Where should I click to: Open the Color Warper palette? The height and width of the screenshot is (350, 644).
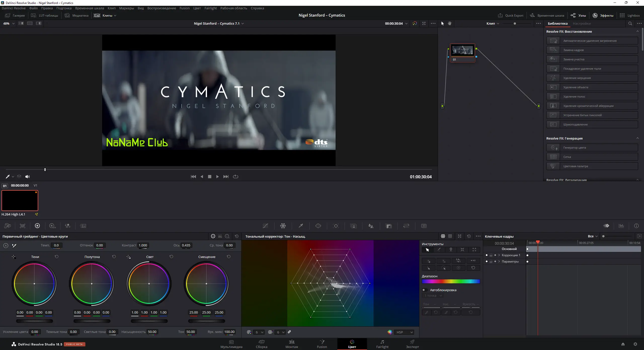283,226
